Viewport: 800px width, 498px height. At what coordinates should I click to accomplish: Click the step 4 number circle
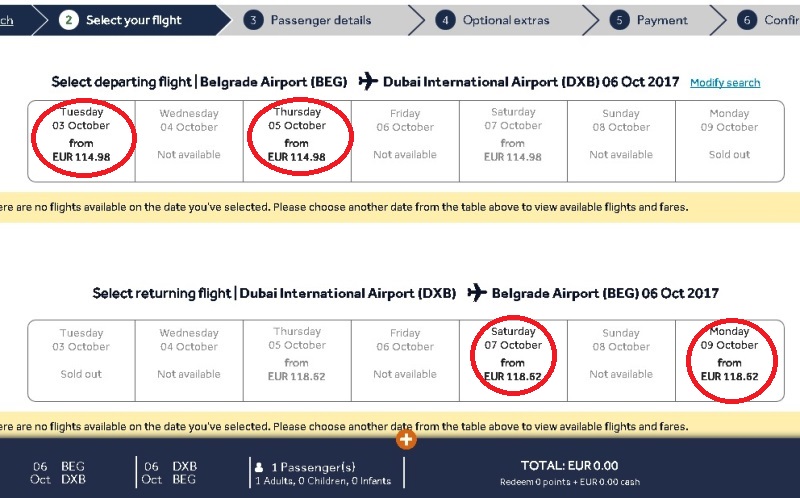pyautogui.click(x=446, y=20)
